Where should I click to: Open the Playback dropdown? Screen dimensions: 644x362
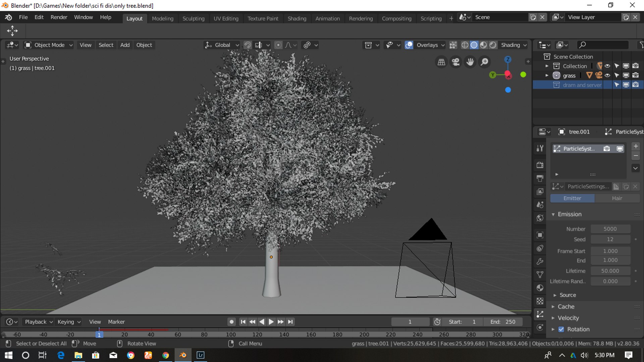(39, 322)
